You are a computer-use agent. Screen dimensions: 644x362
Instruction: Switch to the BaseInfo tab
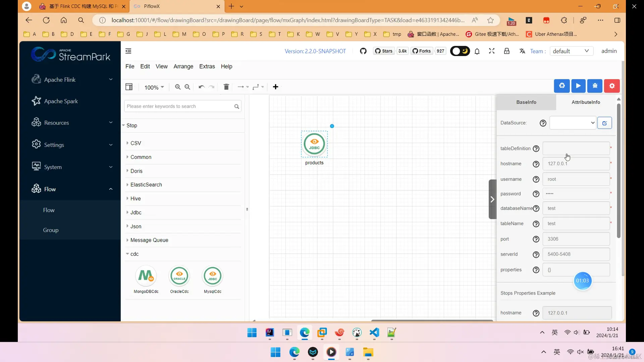click(x=526, y=102)
